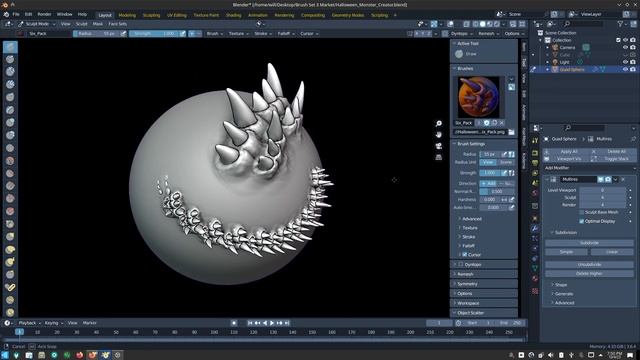The height and width of the screenshot is (360, 640).
Task: Select solid viewport shading mode
Action: [x=482, y=24]
